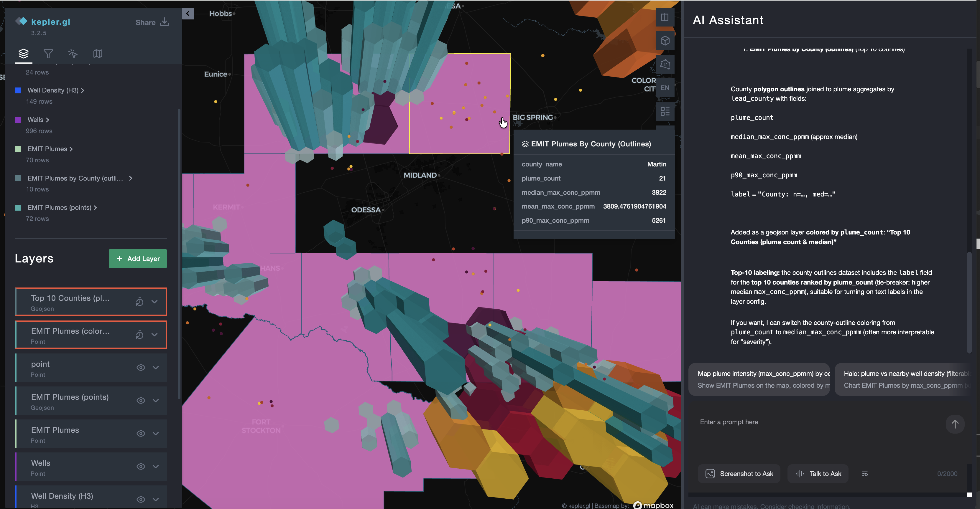The image size is (980, 509).
Task: Activate the draw polygon on map tool
Action: pyautogui.click(x=665, y=64)
